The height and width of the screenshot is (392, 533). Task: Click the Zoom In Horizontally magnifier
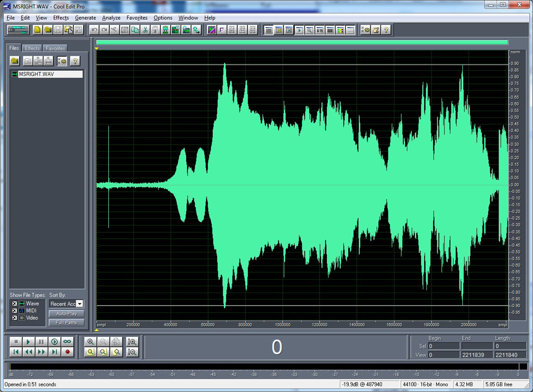click(x=91, y=342)
